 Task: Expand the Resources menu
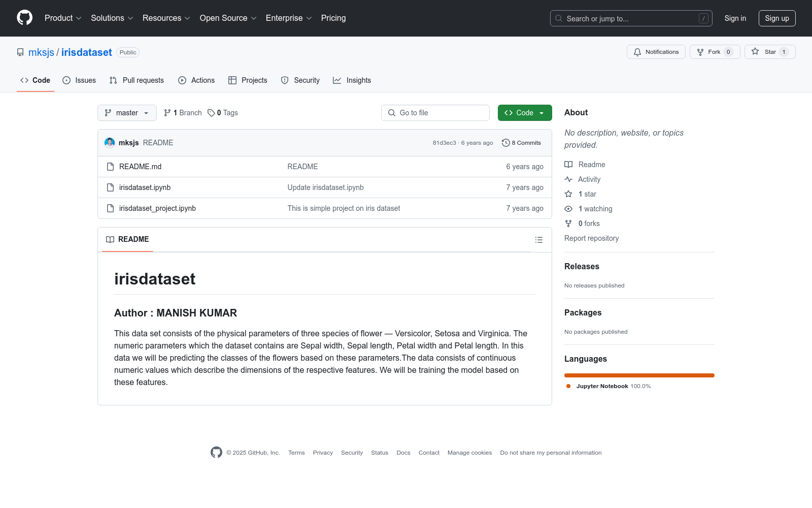166,18
